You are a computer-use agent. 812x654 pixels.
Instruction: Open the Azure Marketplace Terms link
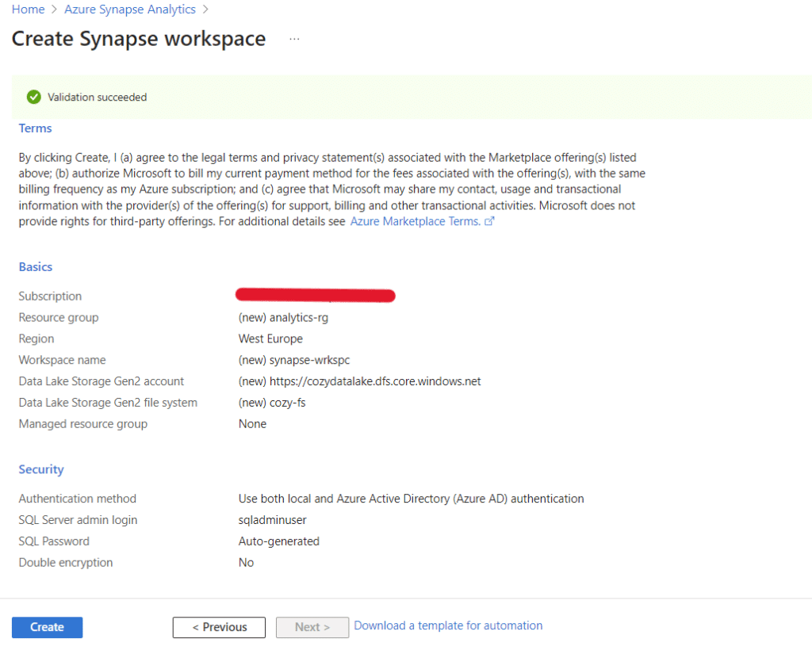click(415, 222)
